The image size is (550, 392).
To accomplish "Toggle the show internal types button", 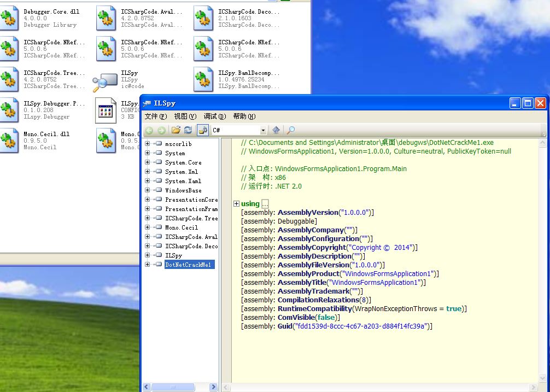I will point(203,130).
